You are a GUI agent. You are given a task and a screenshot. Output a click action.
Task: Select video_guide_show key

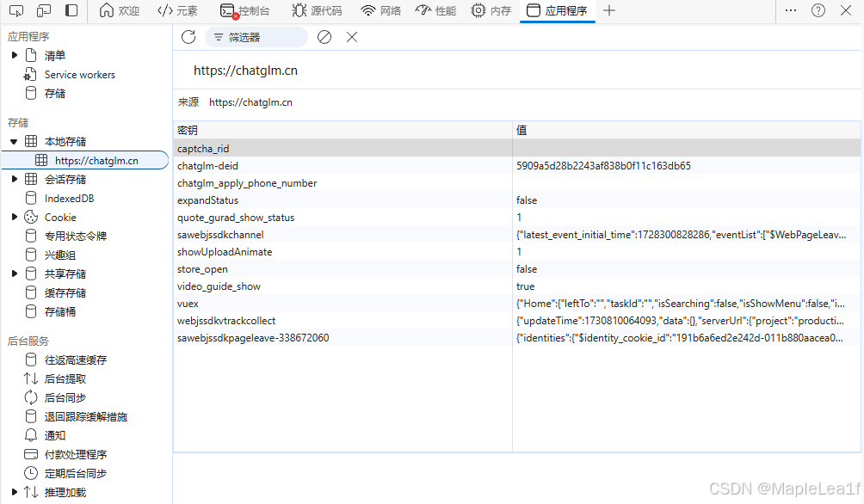pyautogui.click(x=219, y=286)
